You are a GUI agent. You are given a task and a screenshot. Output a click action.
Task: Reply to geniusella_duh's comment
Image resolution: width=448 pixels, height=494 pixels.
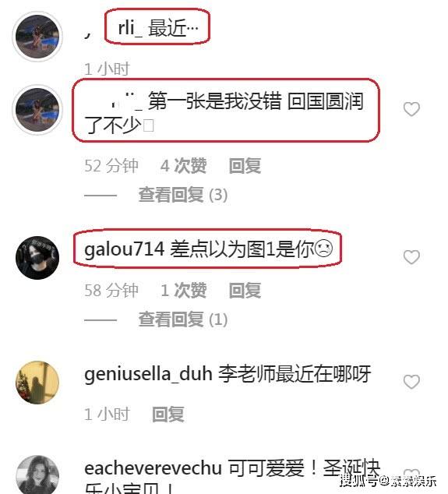(x=168, y=415)
